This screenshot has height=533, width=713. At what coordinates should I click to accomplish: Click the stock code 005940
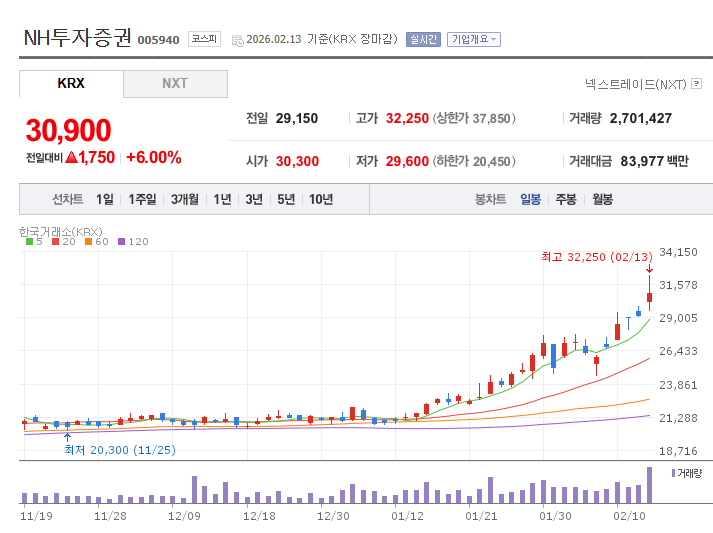pos(159,40)
